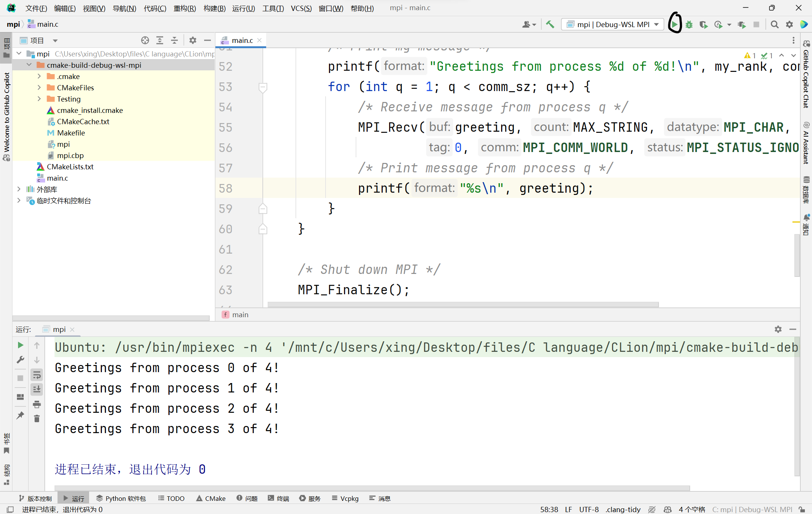Open the JetBrains Toolbox colorful icon
The height and width of the screenshot is (514, 812).
(804, 24)
